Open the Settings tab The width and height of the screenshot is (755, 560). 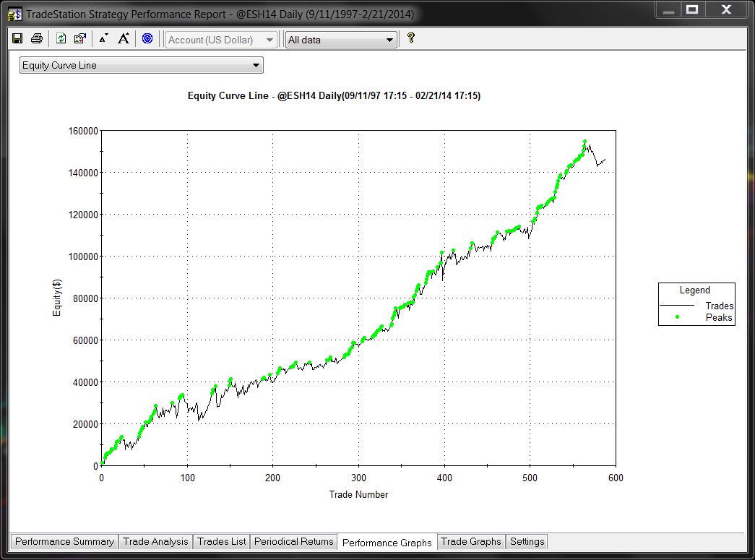527,542
